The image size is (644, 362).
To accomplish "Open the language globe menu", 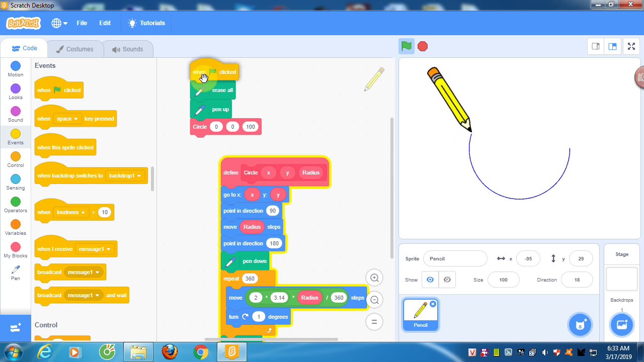I will click(59, 23).
